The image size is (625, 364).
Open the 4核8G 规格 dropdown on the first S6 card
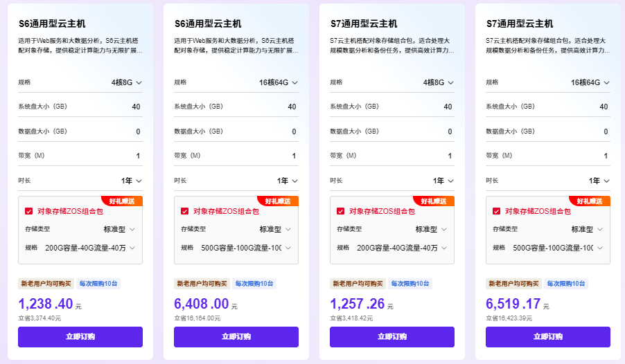(x=126, y=82)
